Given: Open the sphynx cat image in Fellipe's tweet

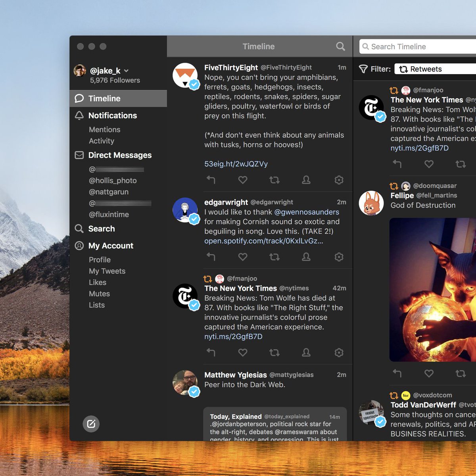Looking at the screenshot, I should (433, 290).
